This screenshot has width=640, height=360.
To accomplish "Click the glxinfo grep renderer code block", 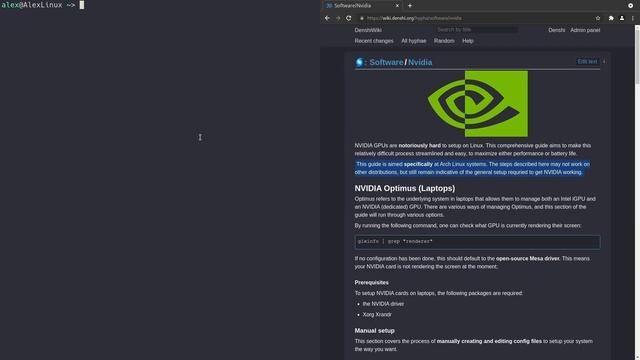I will tap(477, 242).
